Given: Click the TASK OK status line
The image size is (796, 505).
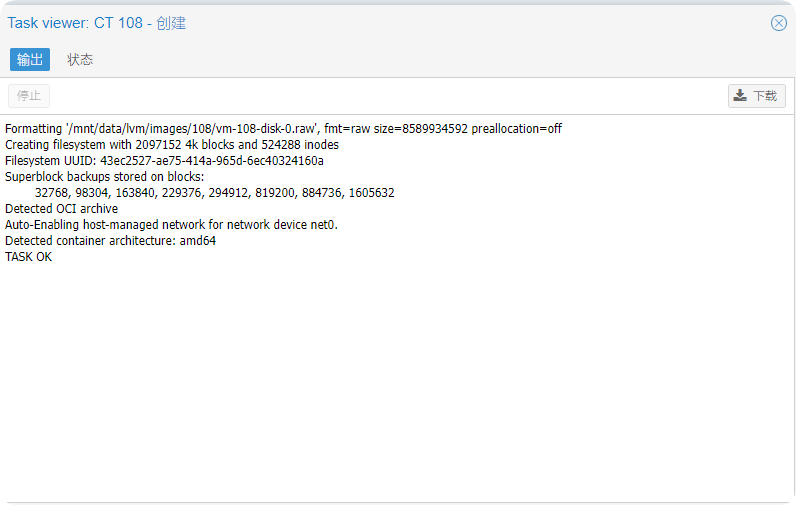Looking at the screenshot, I should [28, 257].
